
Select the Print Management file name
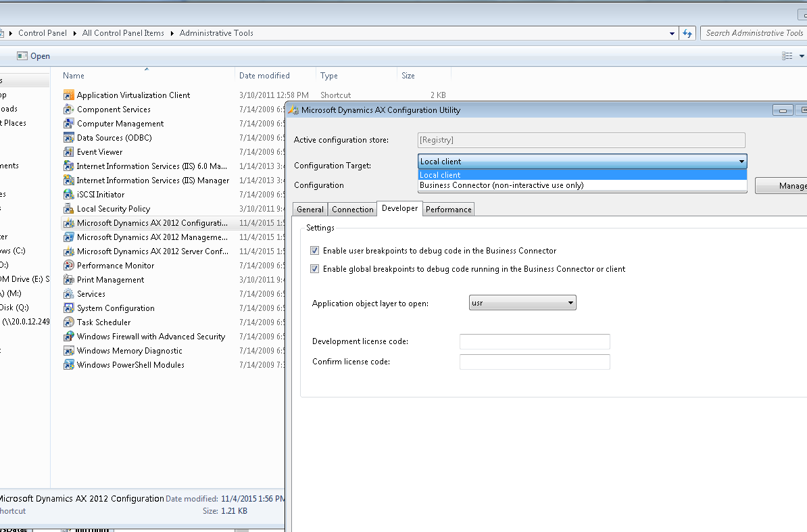[x=111, y=280]
